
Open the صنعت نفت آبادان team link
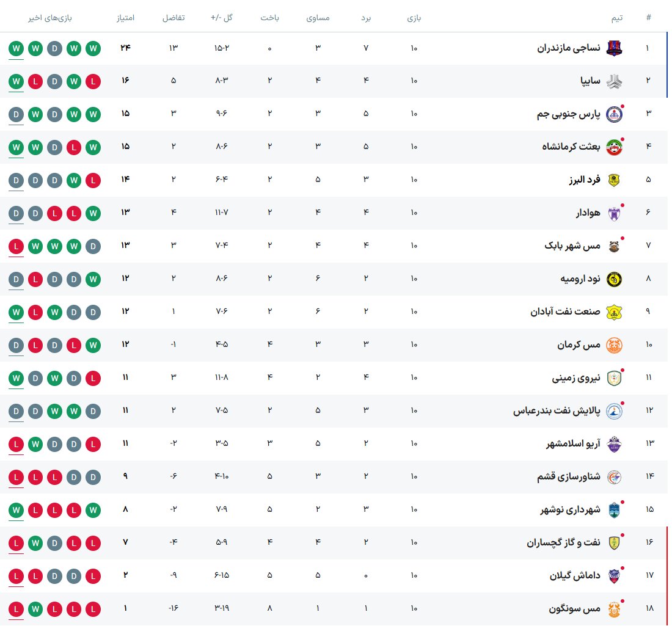tap(565, 312)
